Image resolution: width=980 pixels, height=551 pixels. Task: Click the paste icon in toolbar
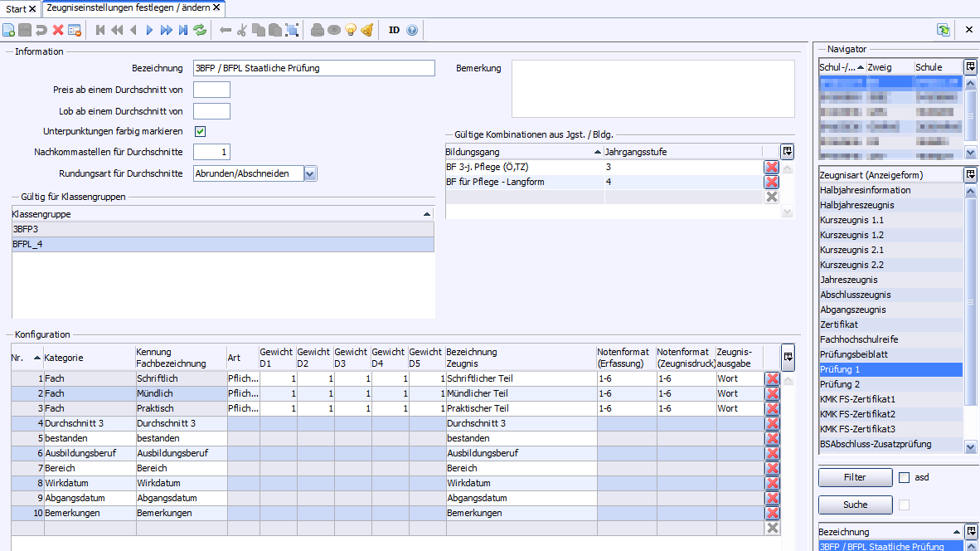click(275, 30)
